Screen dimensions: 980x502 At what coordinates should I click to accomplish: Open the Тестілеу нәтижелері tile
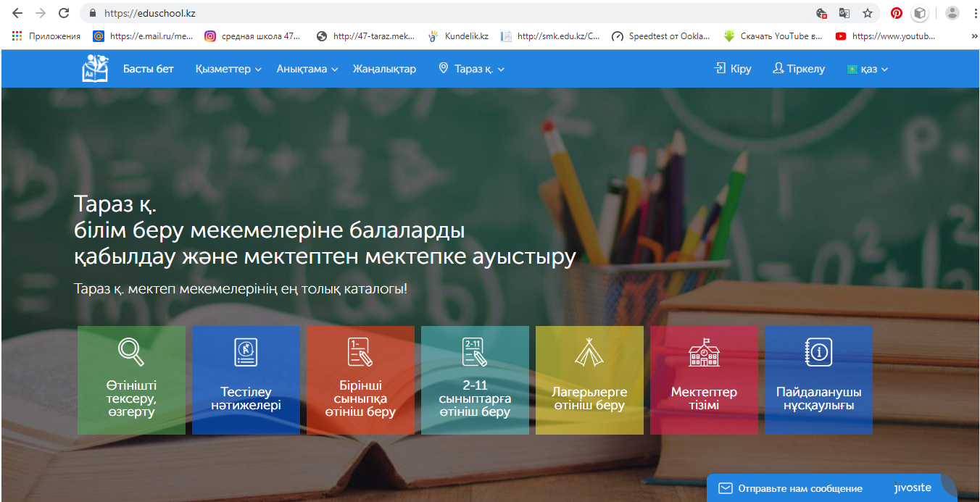click(x=246, y=380)
